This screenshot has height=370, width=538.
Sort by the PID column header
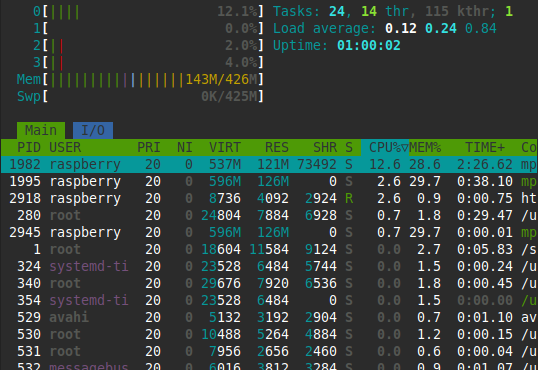[29, 148]
